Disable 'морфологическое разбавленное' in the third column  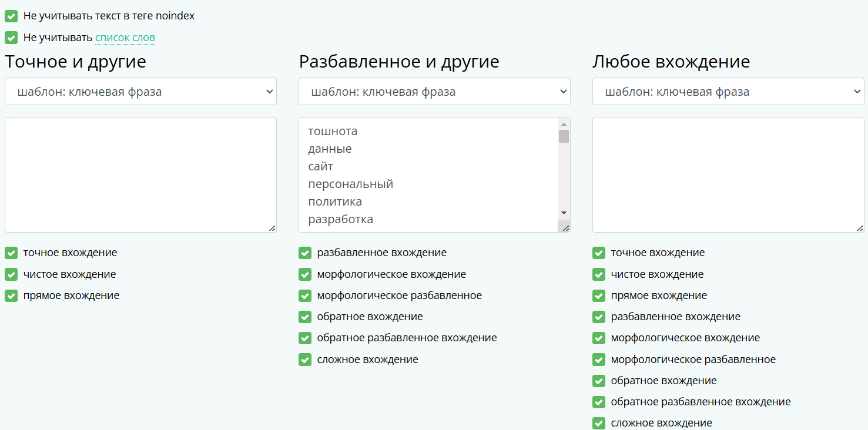599,360
